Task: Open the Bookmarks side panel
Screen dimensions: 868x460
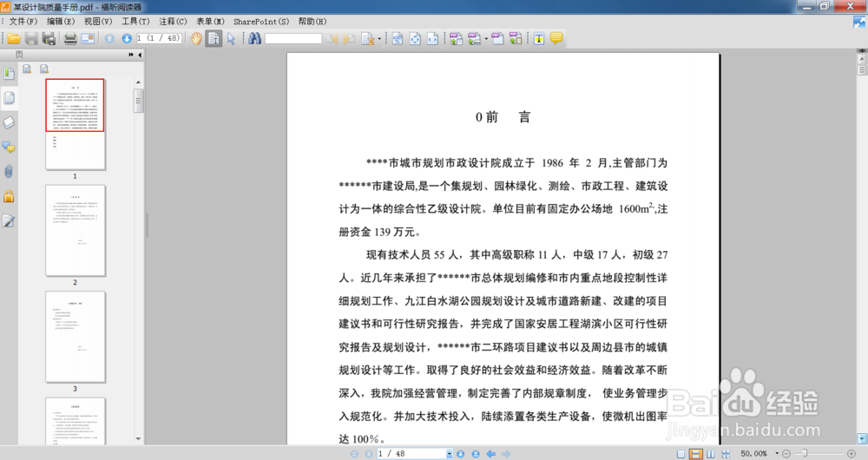Action: click(9, 73)
